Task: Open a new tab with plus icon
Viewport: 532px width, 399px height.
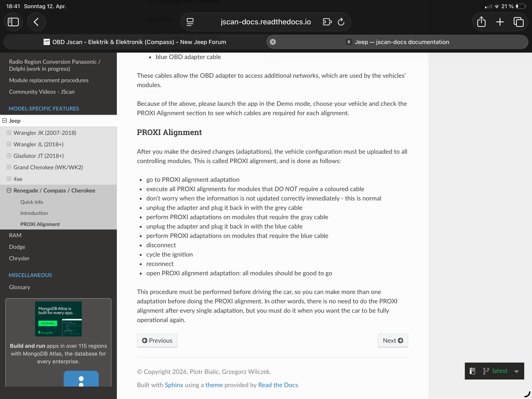Action: click(x=500, y=22)
